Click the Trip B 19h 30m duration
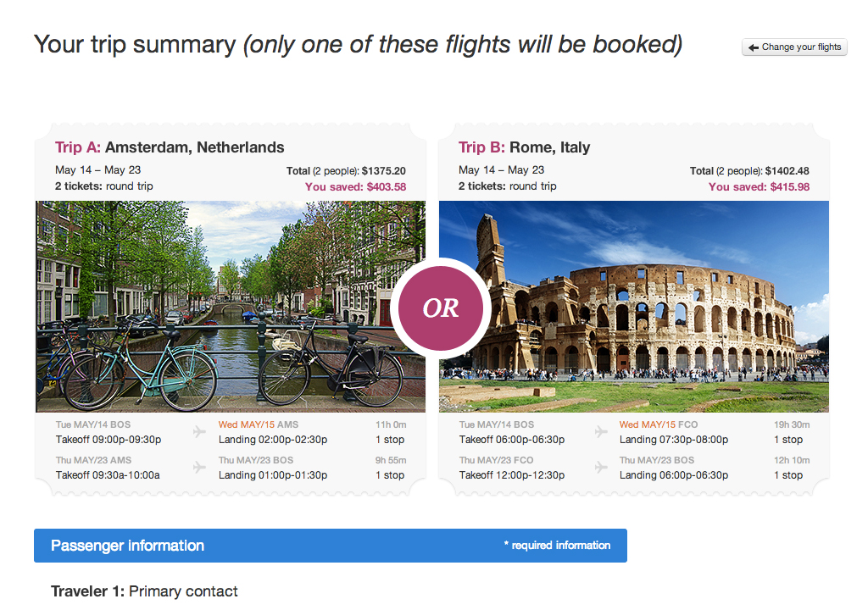 (792, 424)
